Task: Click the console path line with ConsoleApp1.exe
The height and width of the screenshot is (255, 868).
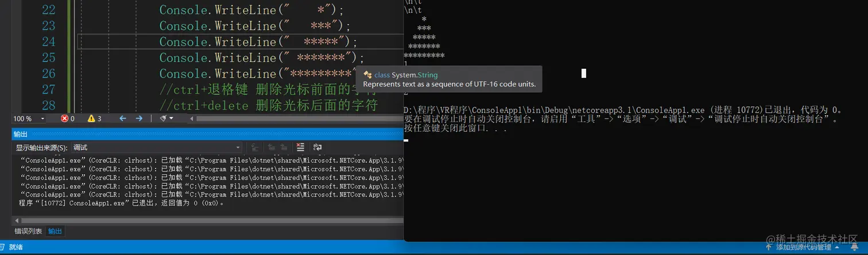Action: point(623,110)
